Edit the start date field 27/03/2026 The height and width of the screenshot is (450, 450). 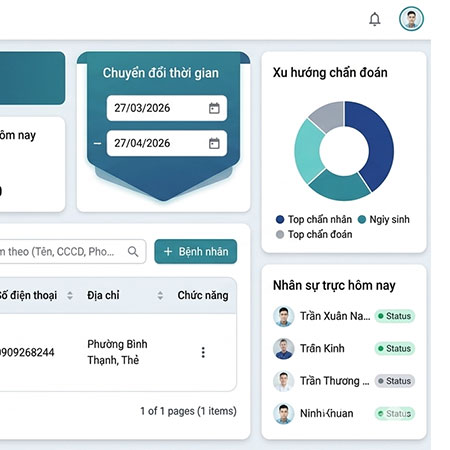coord(167,108)
